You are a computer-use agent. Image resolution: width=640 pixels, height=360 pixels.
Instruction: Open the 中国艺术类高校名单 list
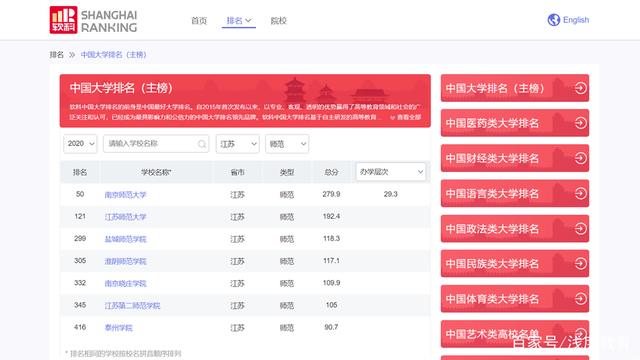515,334
